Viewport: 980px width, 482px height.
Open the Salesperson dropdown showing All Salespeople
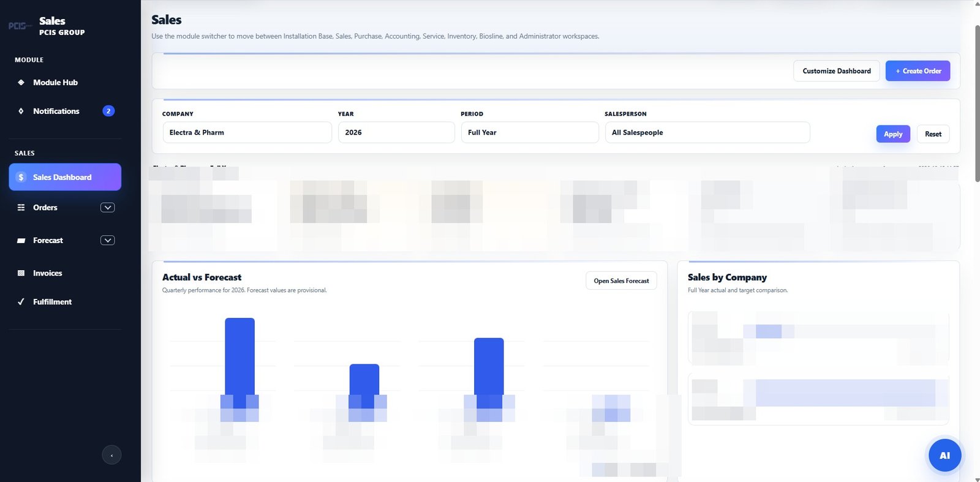click(x=707, y=132)
